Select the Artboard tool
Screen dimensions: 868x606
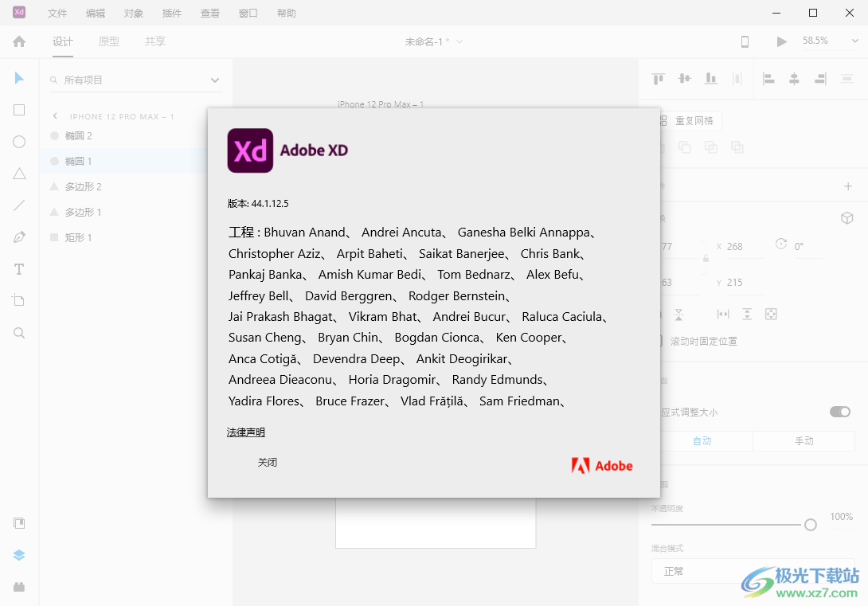(19, 300)
